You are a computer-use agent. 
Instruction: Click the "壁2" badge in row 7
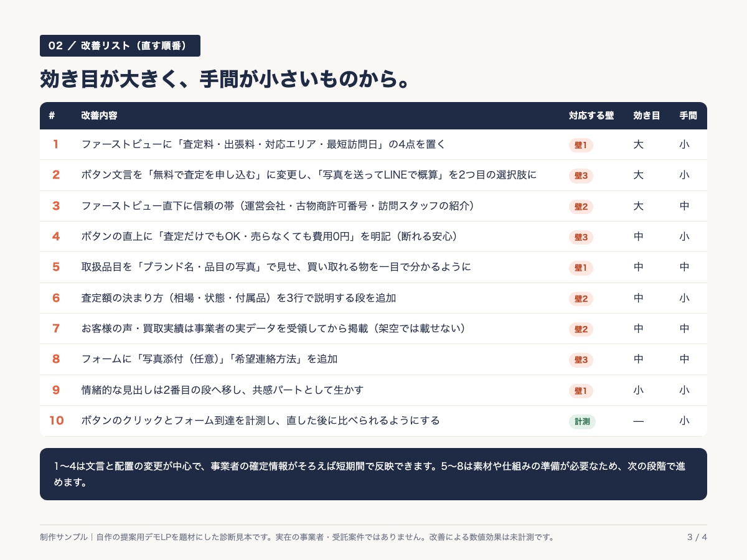[581, 329]
